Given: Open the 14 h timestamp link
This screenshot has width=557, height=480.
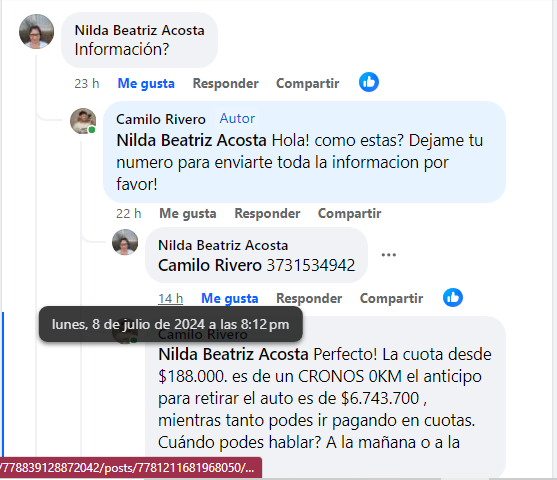Looking at the screenshot, I should (x=171, y=298).
